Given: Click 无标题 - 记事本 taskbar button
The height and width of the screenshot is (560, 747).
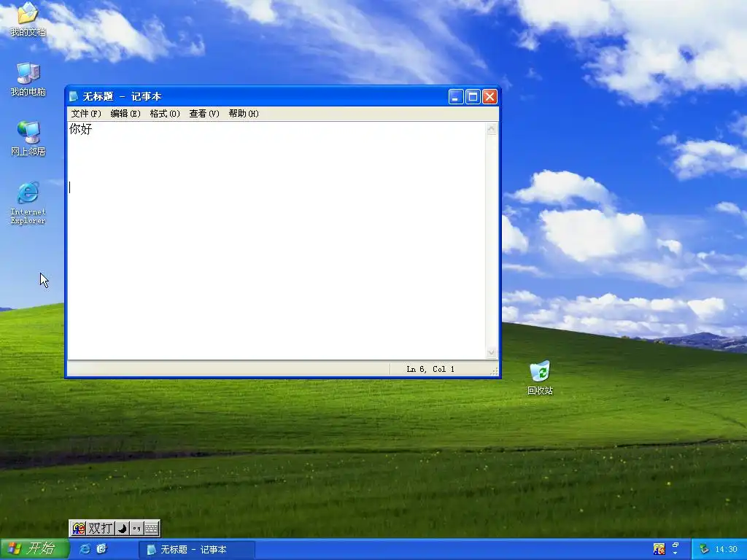Looking at the screenshot, I should pyautogui.click(x=197, y=550).
